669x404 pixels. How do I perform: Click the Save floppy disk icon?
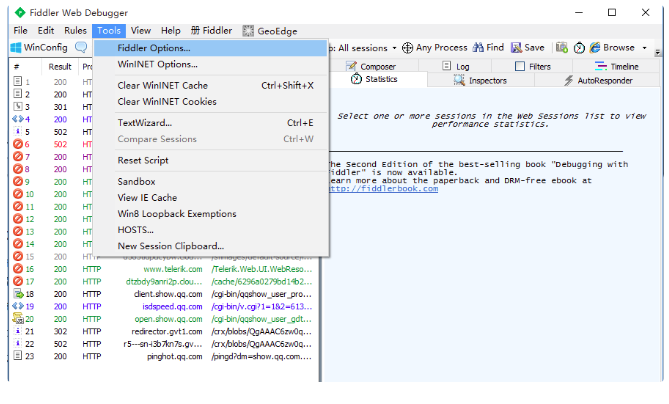516,48
